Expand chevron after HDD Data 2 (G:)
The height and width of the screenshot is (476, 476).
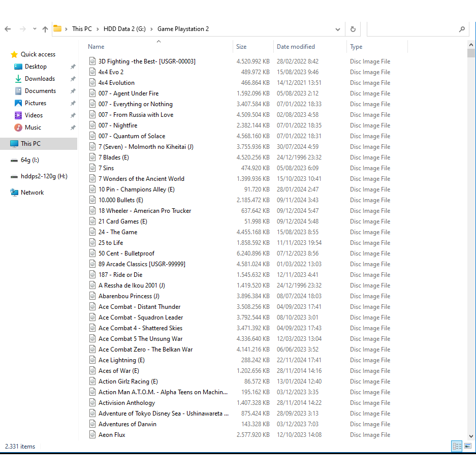[x=151, y=29]
